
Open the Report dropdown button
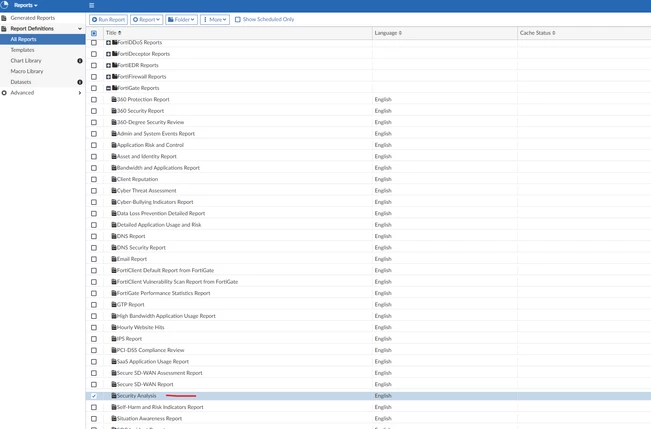point(147,20)
